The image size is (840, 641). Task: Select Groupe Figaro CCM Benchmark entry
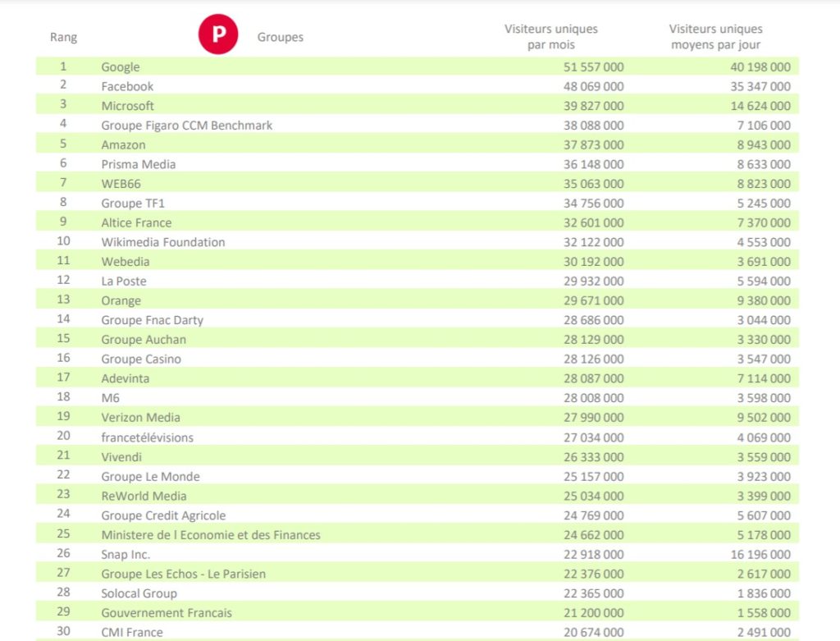click(186, 126)
